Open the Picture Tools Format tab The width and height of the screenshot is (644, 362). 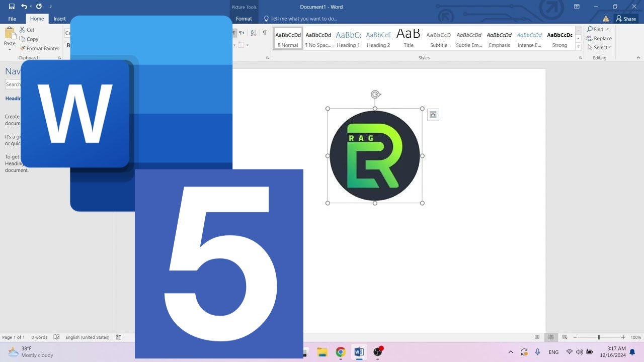244,19
